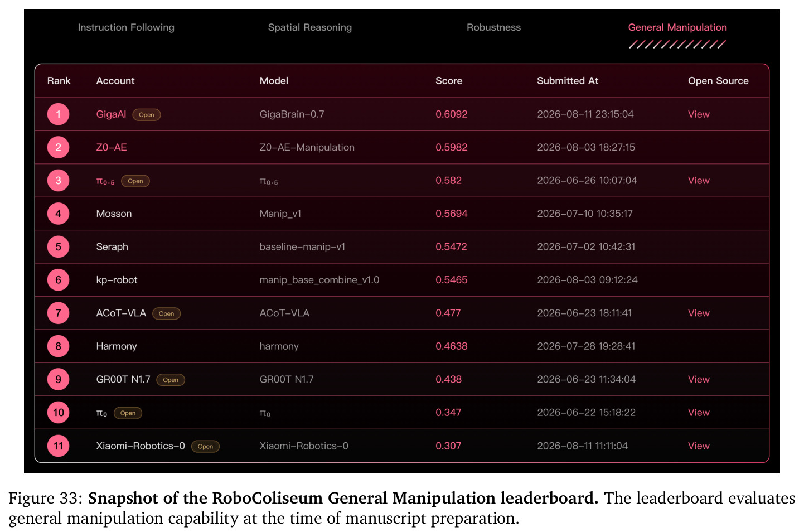This screenshot has height=532, width=804.
Task: Select the Mosson account cell
Action: coord(114,214)
